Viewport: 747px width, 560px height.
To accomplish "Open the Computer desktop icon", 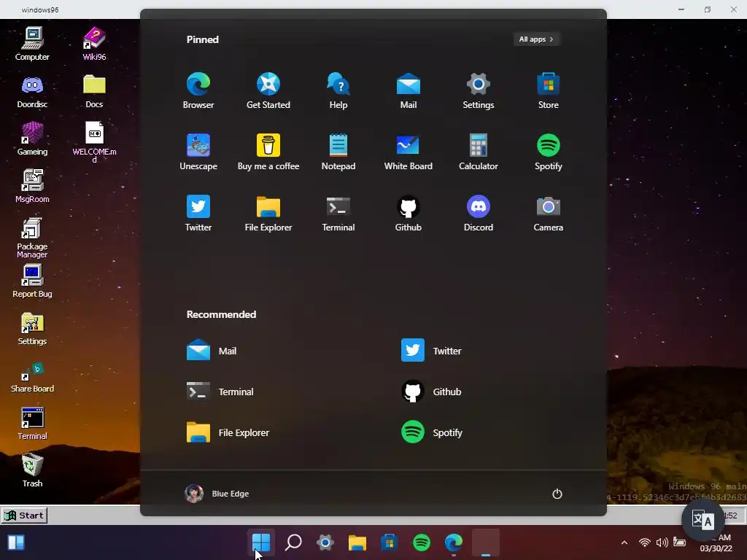I will point(32,44).
